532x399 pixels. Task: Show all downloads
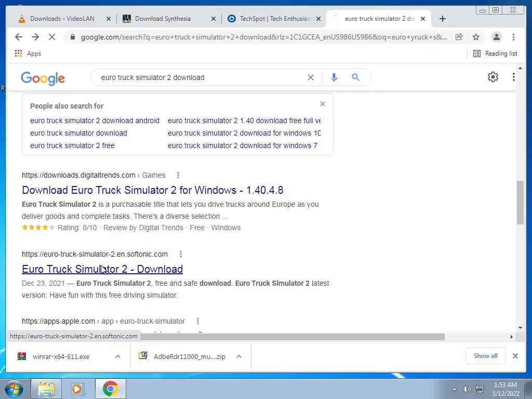486,356
